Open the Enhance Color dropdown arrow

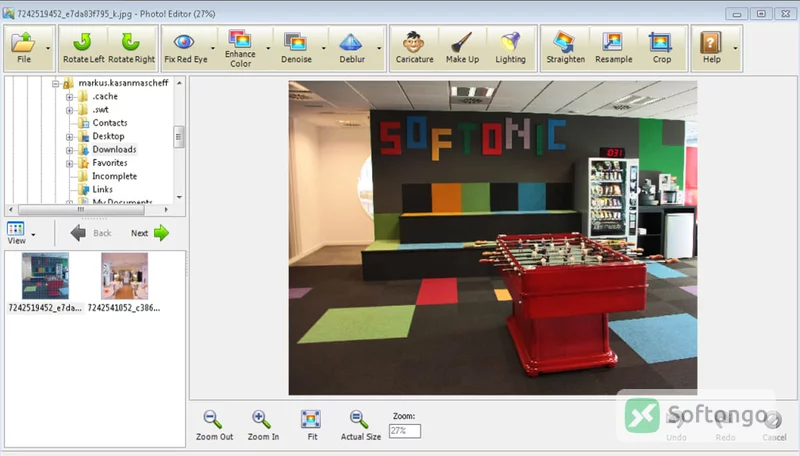point(268,48)
